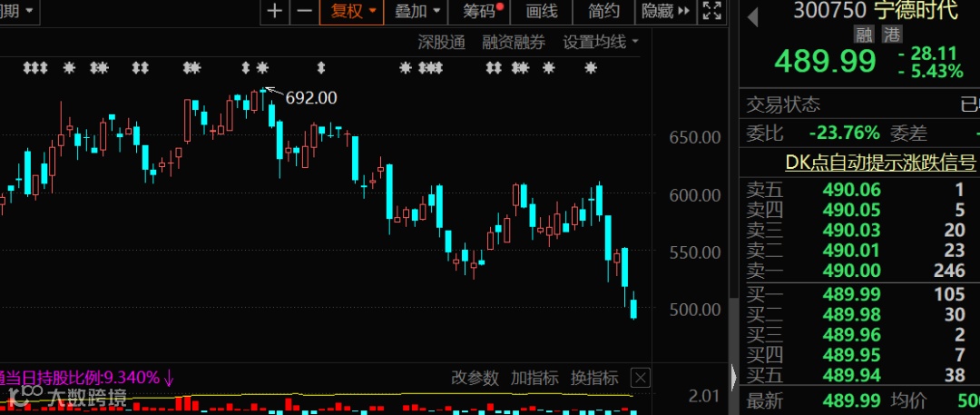Select the 画线 drawing tool

coord(541,11)
